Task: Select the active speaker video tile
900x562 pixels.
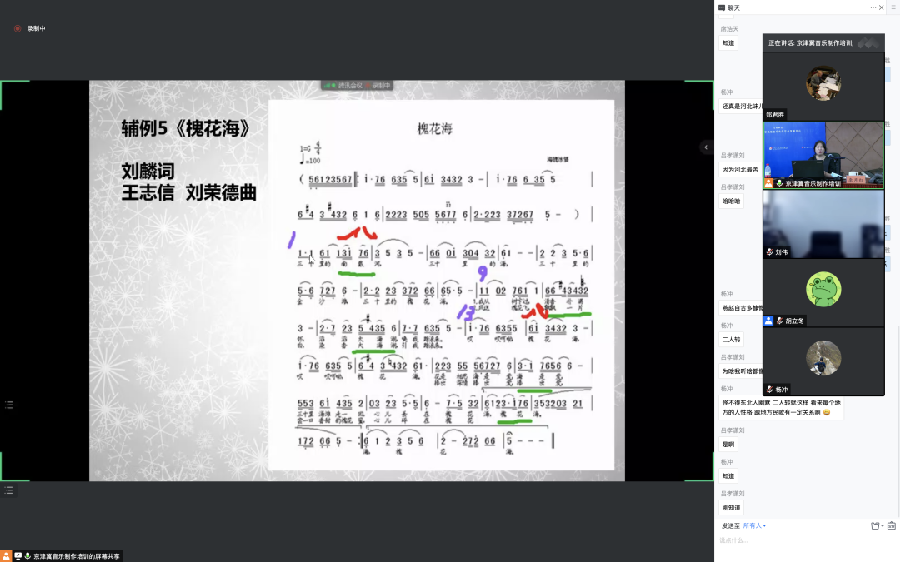Action: [824, 155]
